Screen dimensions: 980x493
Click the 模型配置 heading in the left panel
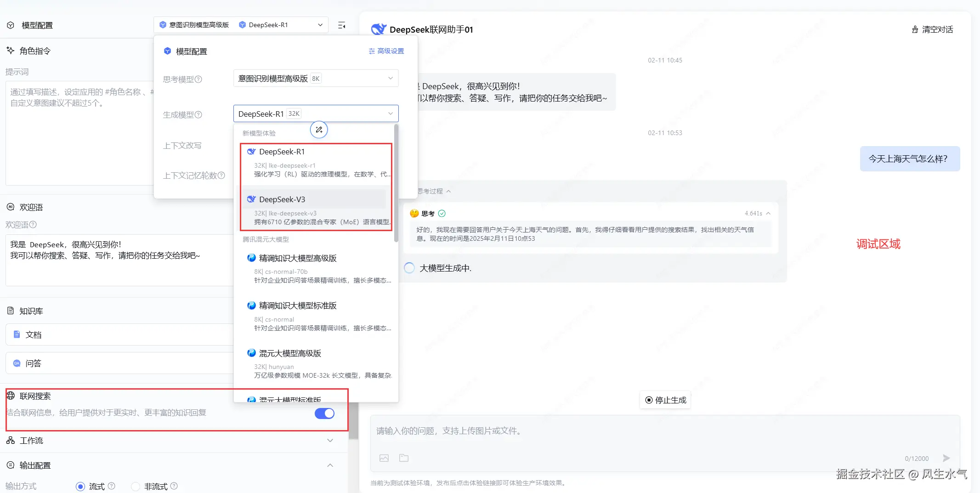37,25
